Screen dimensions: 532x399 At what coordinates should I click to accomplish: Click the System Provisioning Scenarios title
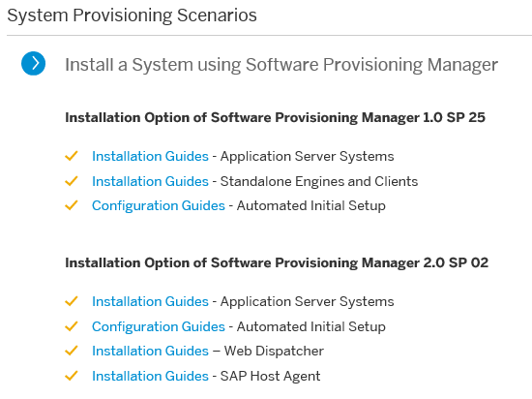(x=132, y=15)
